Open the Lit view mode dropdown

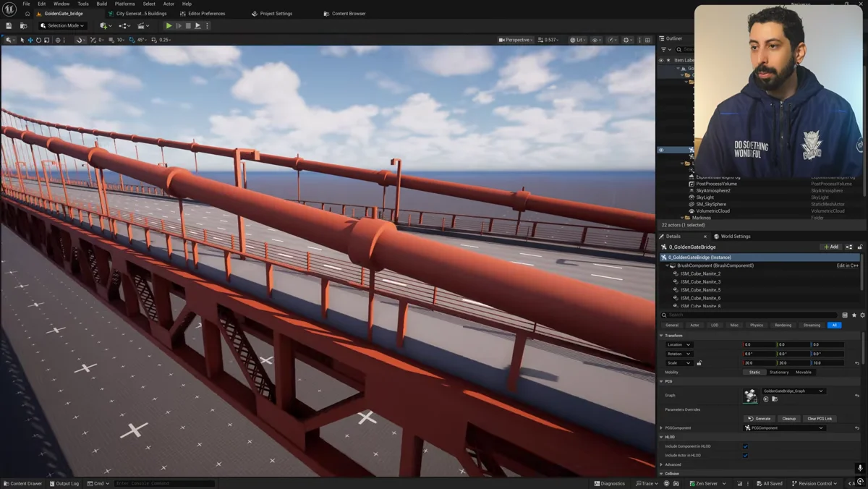577,40
